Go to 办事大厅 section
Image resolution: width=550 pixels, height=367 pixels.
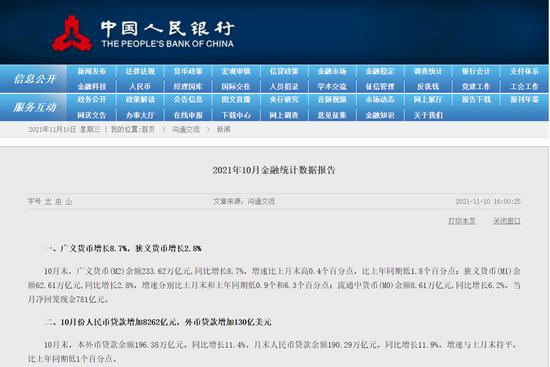click(140, 115)
